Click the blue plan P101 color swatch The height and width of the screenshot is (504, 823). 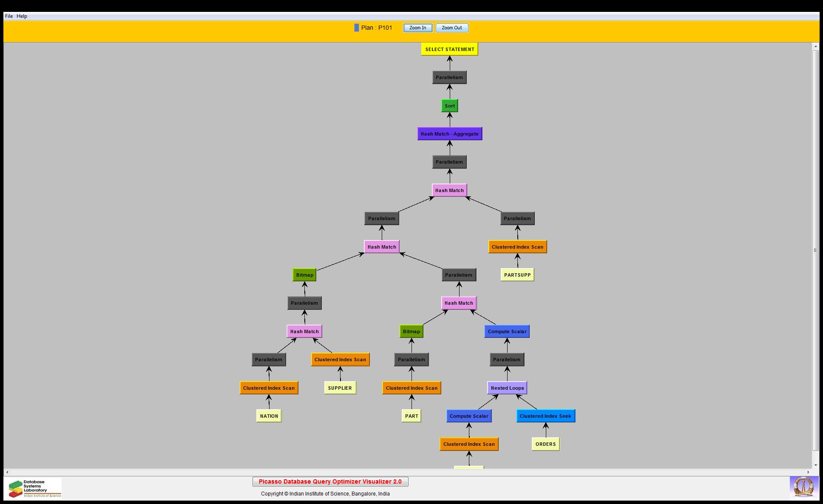tap(356, 28)
